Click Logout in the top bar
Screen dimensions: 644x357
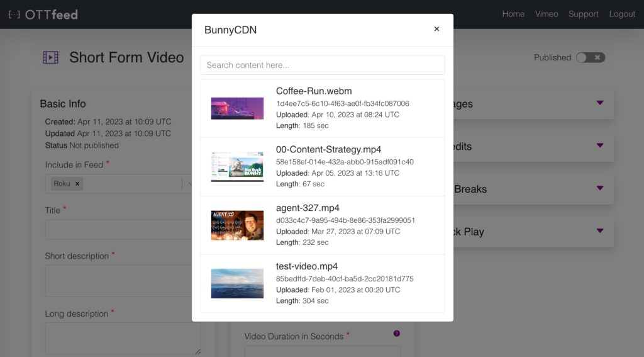622,14
